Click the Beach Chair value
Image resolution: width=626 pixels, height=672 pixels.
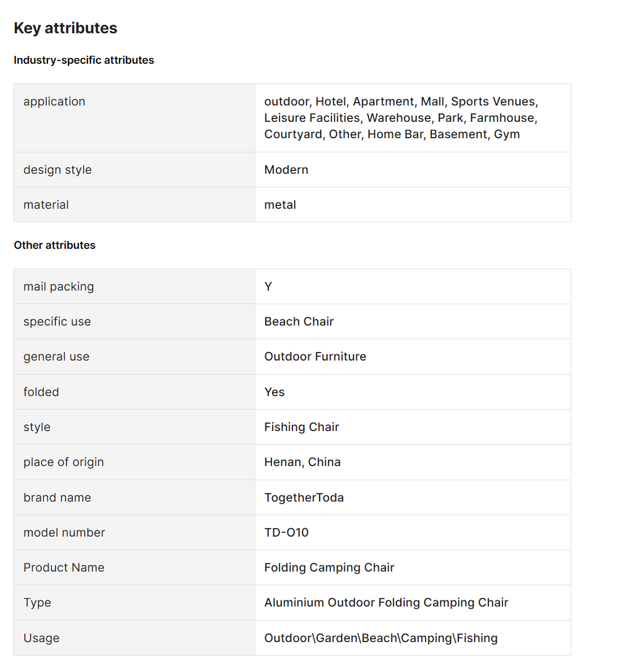(x=299, y=322)
